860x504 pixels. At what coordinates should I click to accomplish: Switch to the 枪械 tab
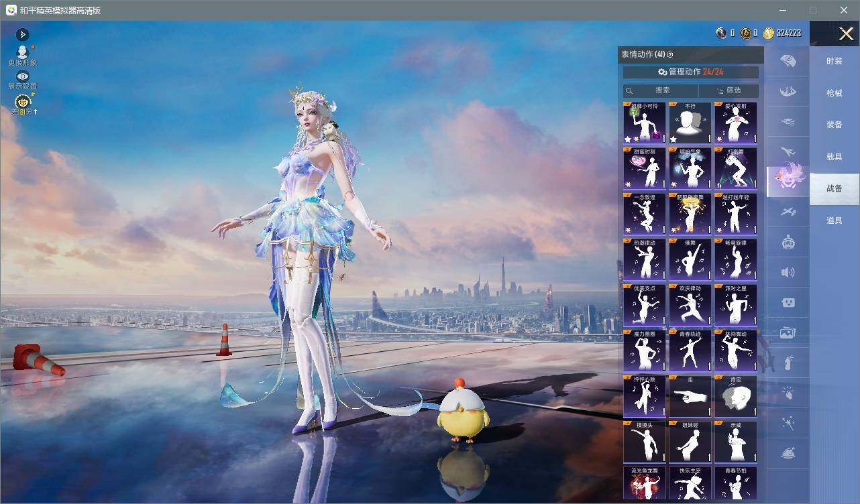tap(835, 93)
